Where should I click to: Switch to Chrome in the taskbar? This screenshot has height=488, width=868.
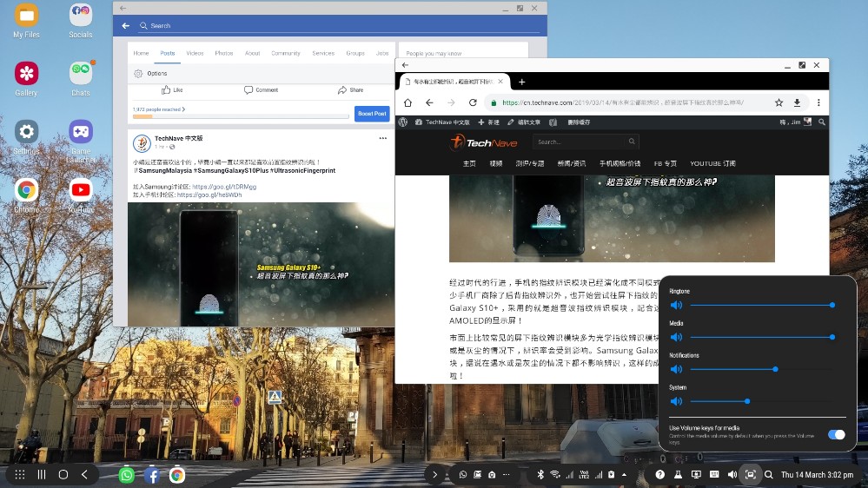coord(177,475)
